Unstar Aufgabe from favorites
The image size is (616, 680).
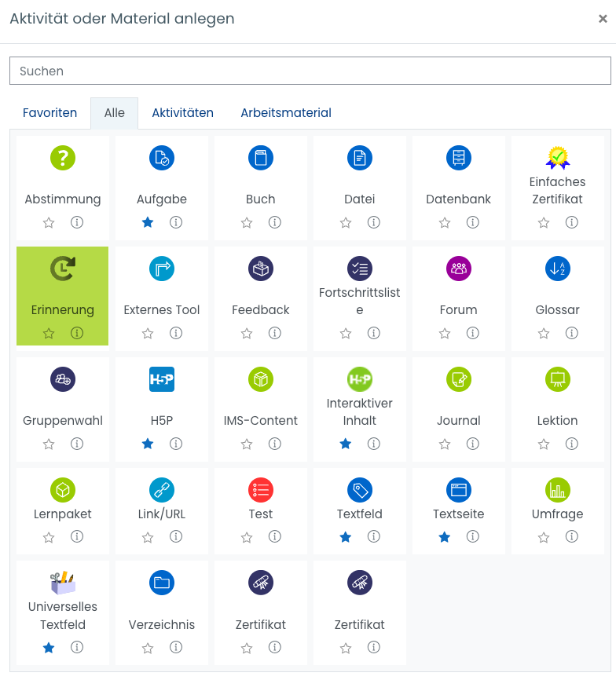148,222
